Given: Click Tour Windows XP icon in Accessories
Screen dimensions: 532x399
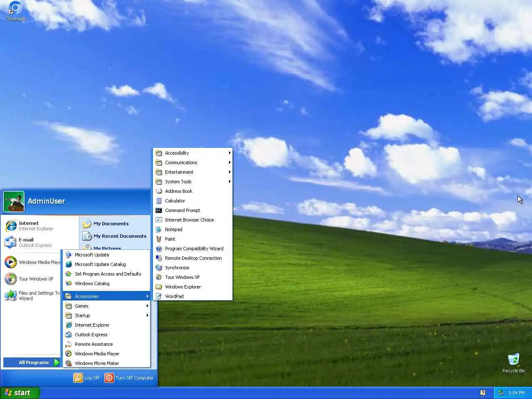Looking at the screenshot, I should (159, 277).
